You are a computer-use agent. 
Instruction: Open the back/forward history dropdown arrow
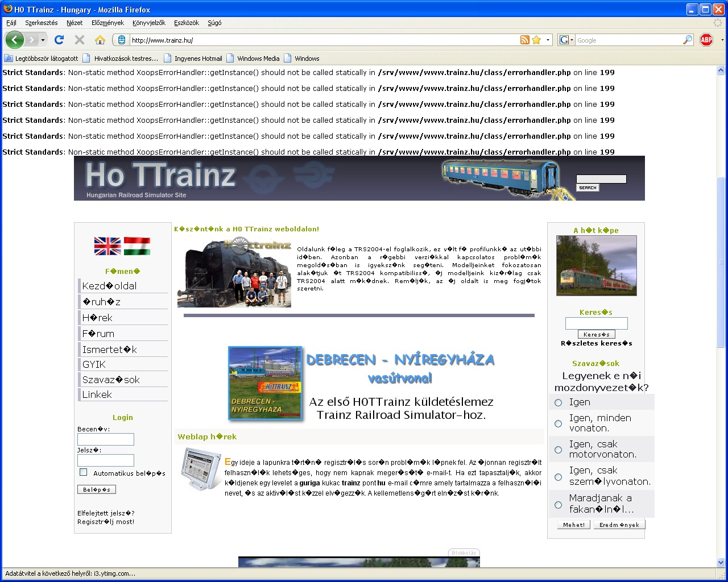point(43,40)
